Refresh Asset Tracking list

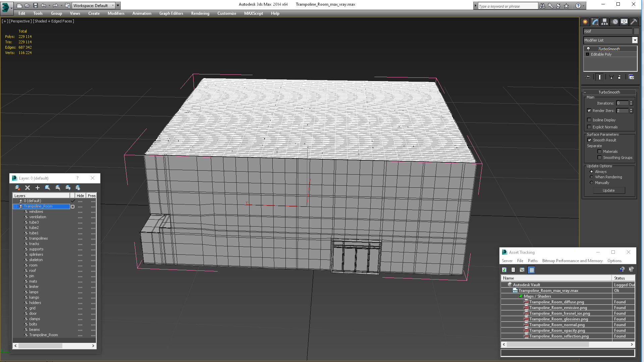click(x=504, y=270)
